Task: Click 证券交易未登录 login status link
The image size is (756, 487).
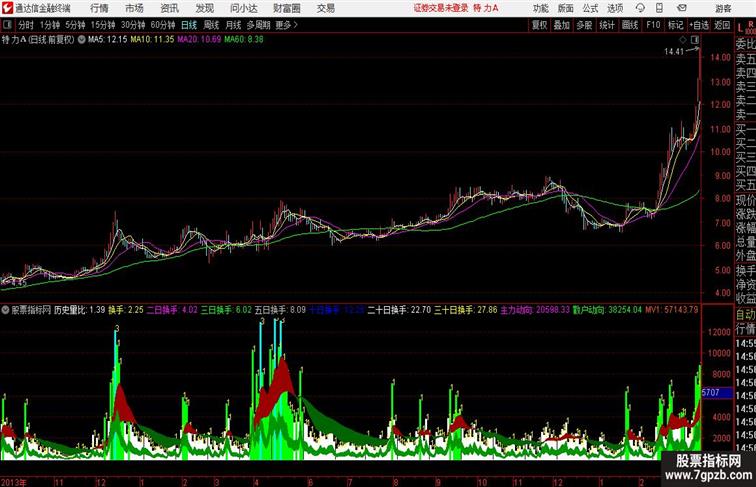Action: click(x=441, y=8)
